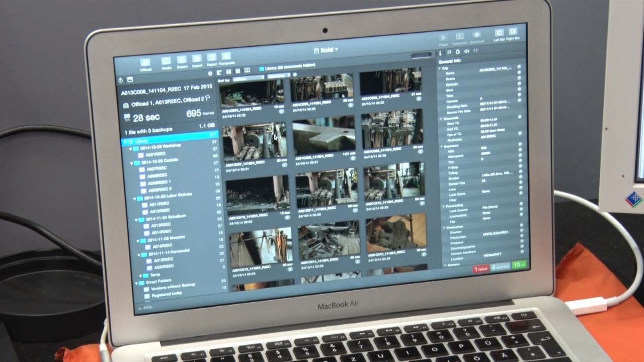Screen dimensions: 644x362
Task: Click the Offload toolbar icon
Action: click(145, 62)
